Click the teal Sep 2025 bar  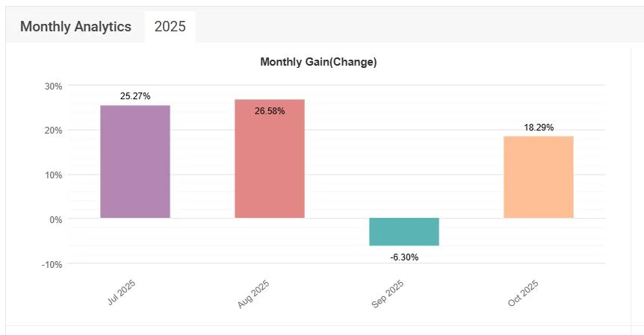click(404, 231)
